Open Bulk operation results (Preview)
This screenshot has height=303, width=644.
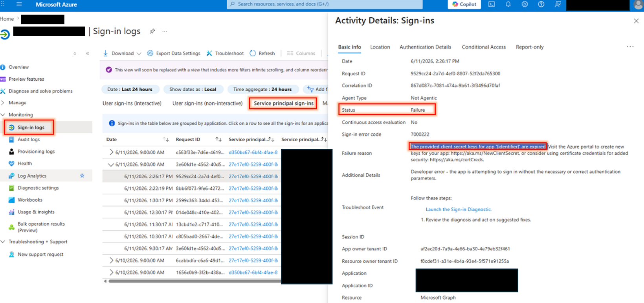point(41,227)
